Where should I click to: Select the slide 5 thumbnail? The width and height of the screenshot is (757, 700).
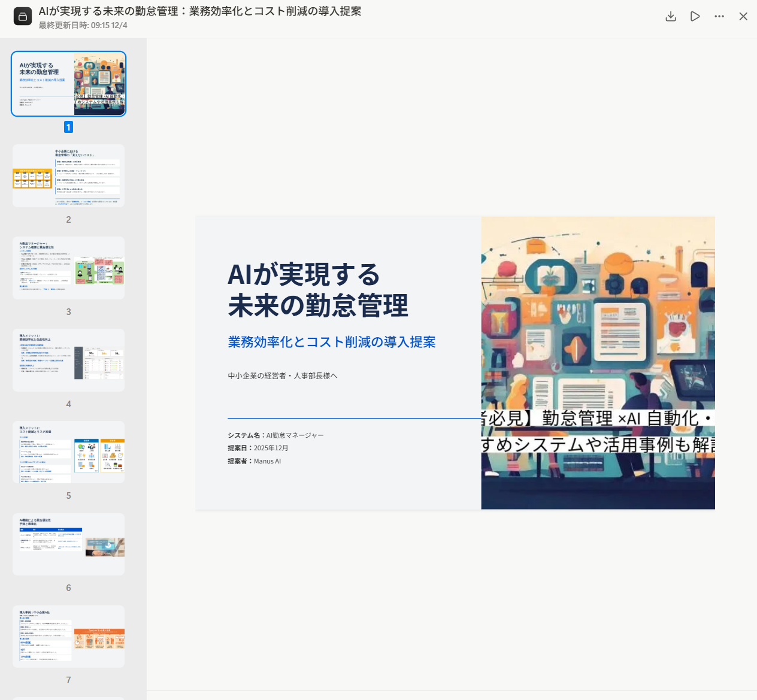coord(68,452)
